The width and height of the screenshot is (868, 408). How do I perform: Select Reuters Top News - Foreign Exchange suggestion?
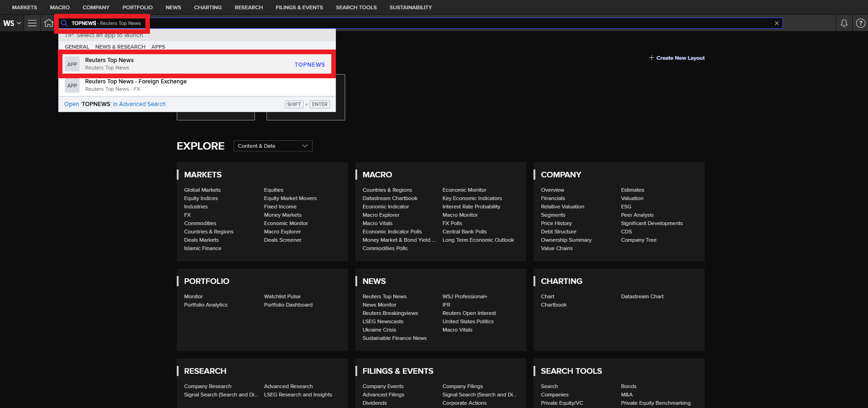[x=197, y=86]
